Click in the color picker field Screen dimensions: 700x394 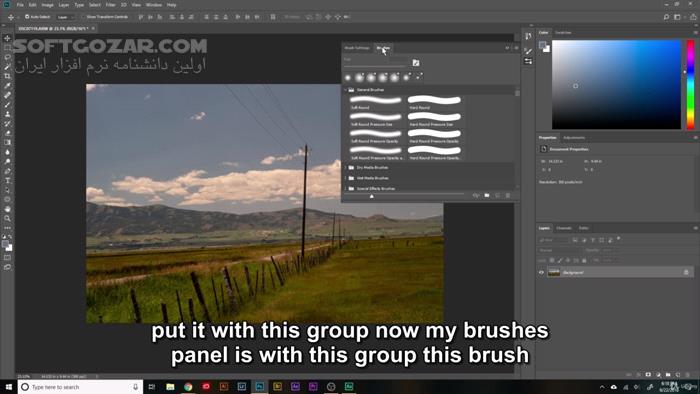coord(617,85)
